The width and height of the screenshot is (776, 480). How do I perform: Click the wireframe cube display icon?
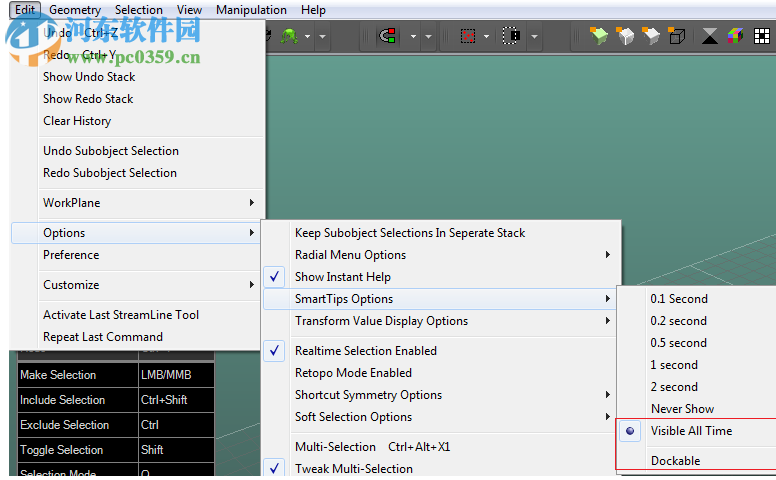(x=677, y=36)
